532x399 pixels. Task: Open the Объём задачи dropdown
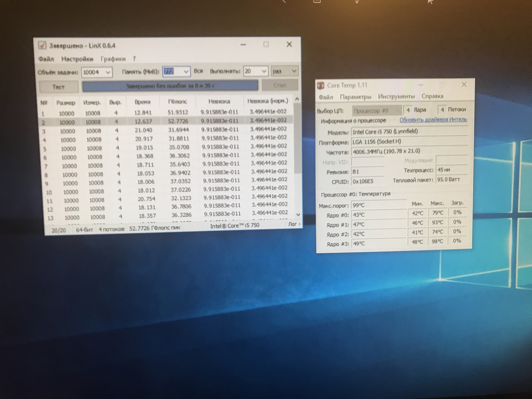108,72
